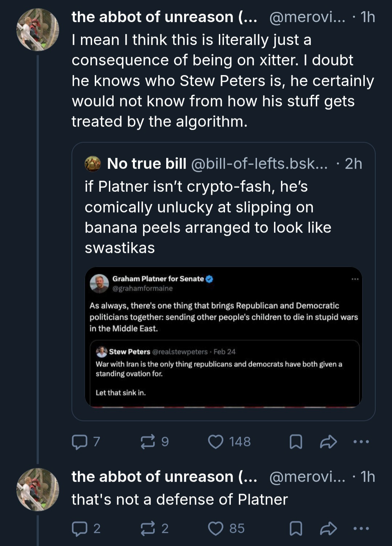Repost the first post with 9 reposts
This screenshot has width=392, height=546.
[x=148, y=442]
